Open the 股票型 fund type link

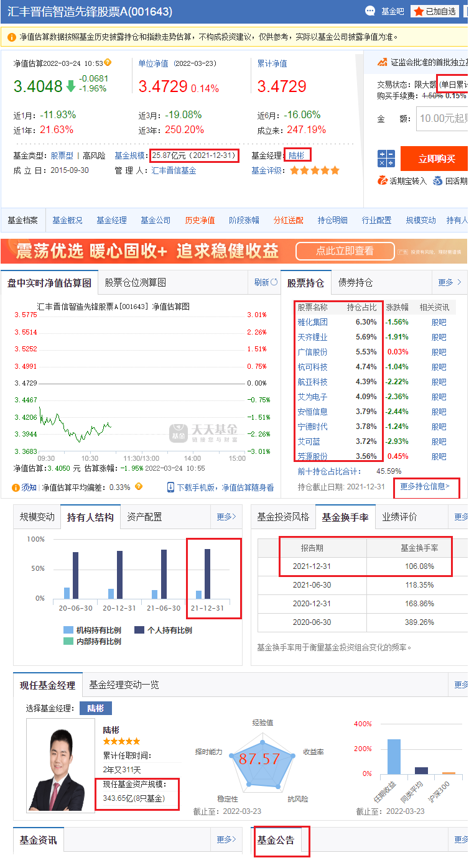coord(62,155)
